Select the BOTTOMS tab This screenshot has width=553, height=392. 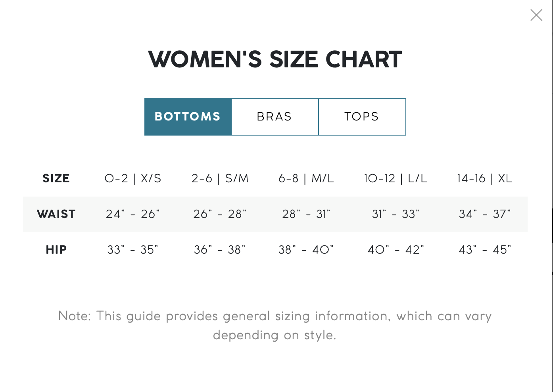click(x=188, y=117)
